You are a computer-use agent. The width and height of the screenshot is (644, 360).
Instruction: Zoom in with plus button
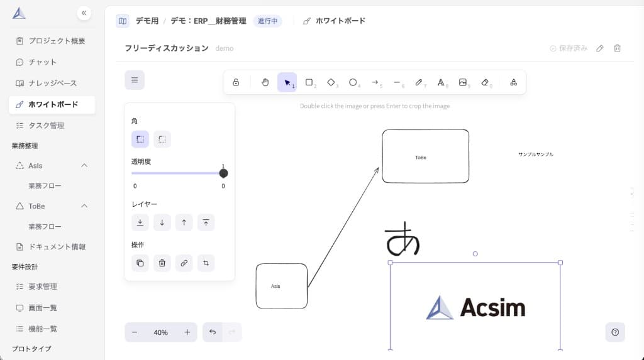[x=187, y=332]
